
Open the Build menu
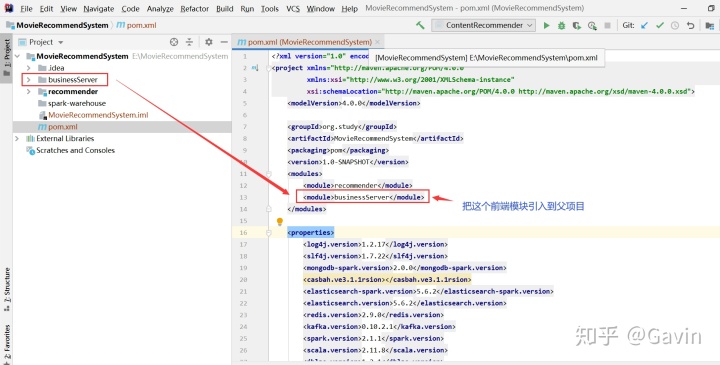click(x=225, y=9)
